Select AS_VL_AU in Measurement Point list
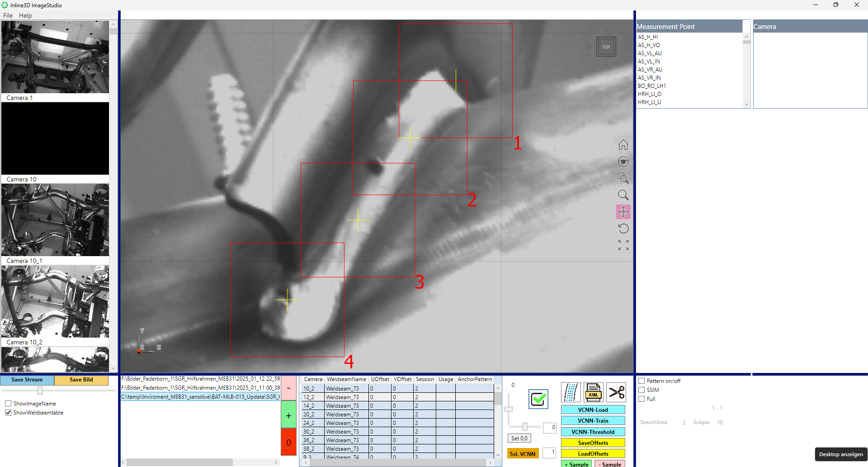This screenshot has width=868, height=467. tap(650, 53)
